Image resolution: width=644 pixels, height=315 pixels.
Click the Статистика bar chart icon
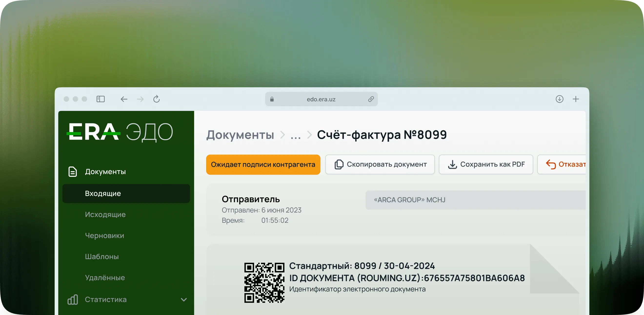tap(73, 299)
